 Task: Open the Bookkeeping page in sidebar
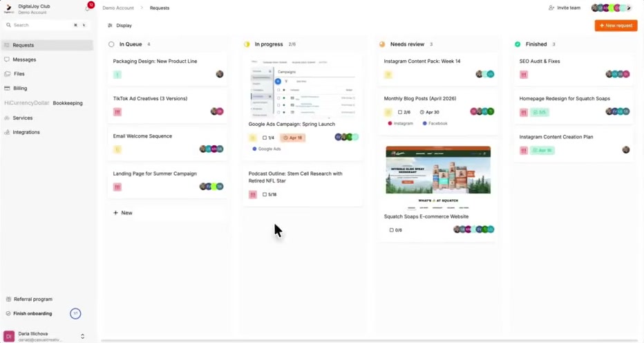point(47,103)
